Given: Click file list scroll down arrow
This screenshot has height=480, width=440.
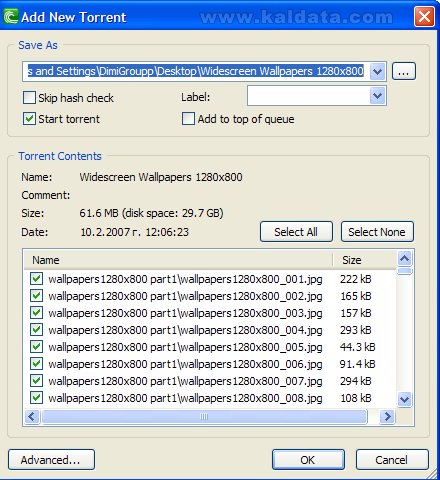Looking at the screenshot, I should click(x=404, y=399).
